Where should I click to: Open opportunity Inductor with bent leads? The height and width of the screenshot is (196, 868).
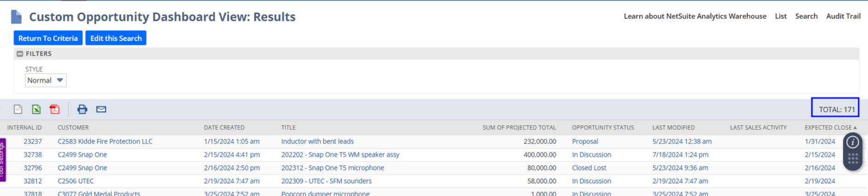click(317, 141)
